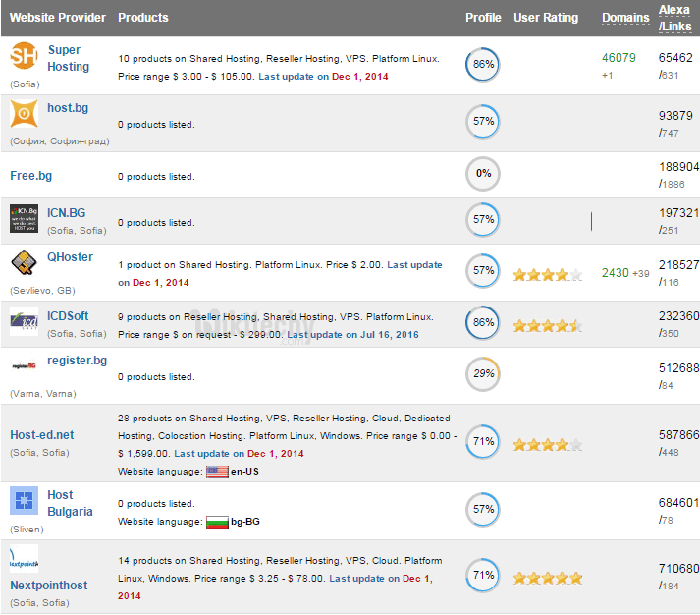700x615 pixels.
Task: Click Host Bulgaria's 57% profile circle
Action: point(483,510)
